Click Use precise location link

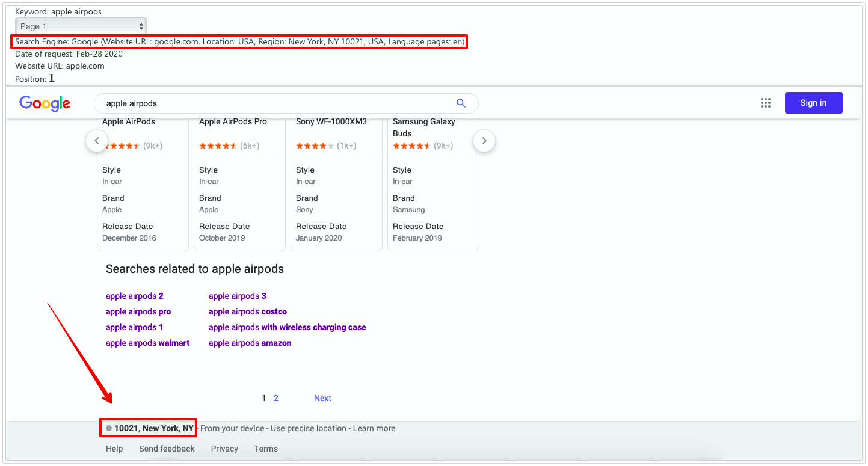(309, 428)
